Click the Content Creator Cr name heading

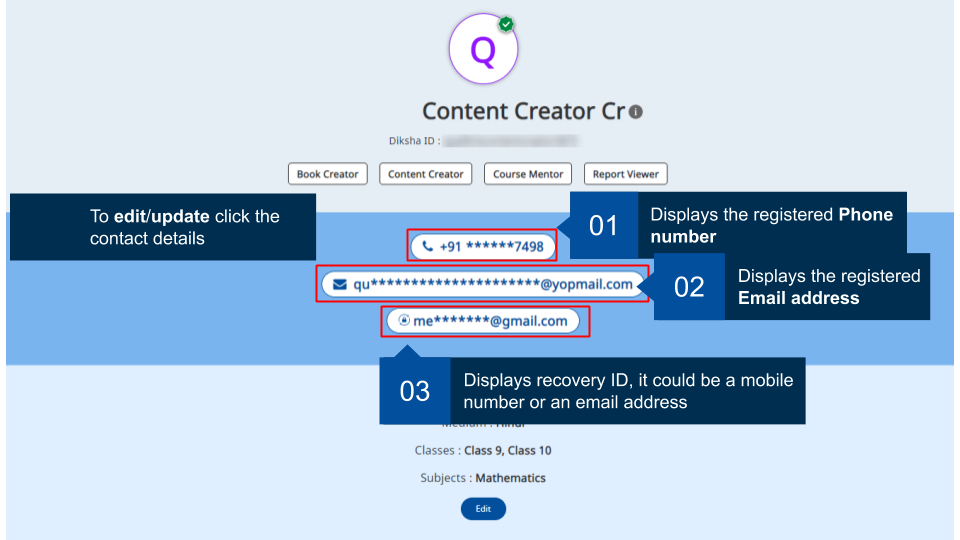[523, 111]
